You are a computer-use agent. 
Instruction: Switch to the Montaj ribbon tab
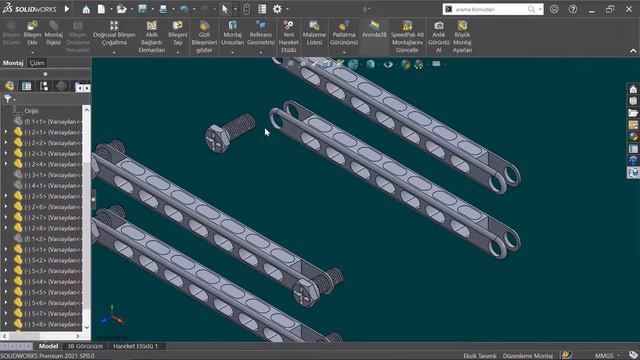coord(13,63)
